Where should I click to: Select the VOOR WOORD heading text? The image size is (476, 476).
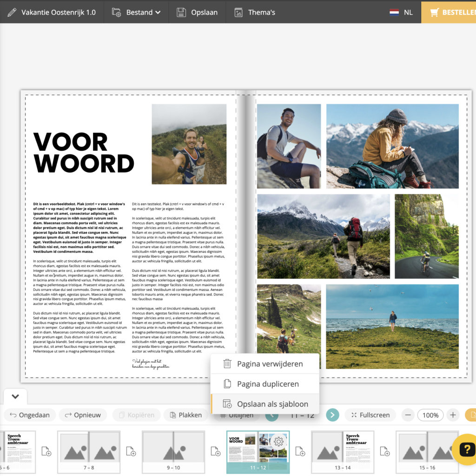pos(84,152)
